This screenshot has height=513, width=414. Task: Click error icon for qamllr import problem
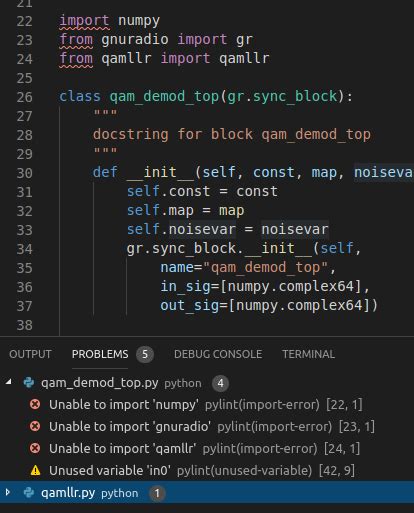(x=35, y=448)
